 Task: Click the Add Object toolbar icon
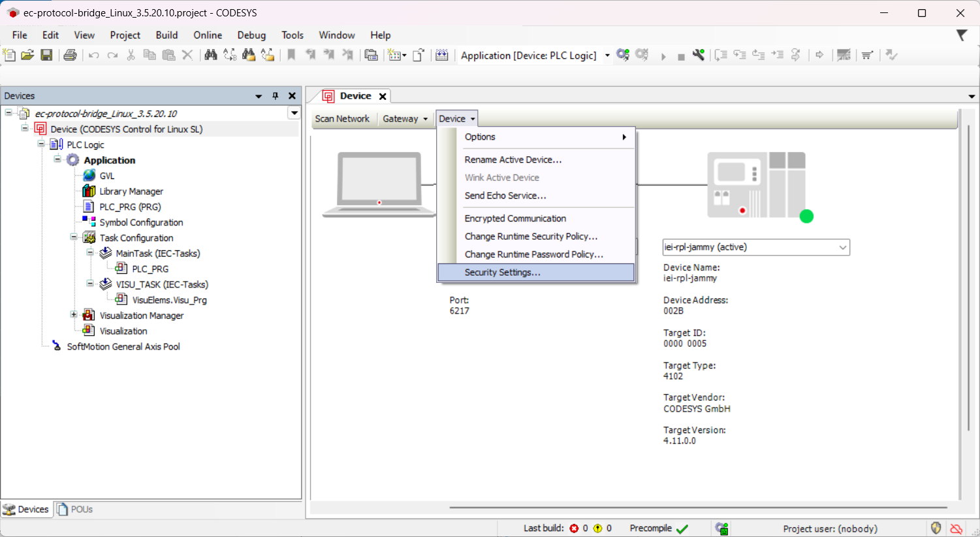[x=396, y=56]
